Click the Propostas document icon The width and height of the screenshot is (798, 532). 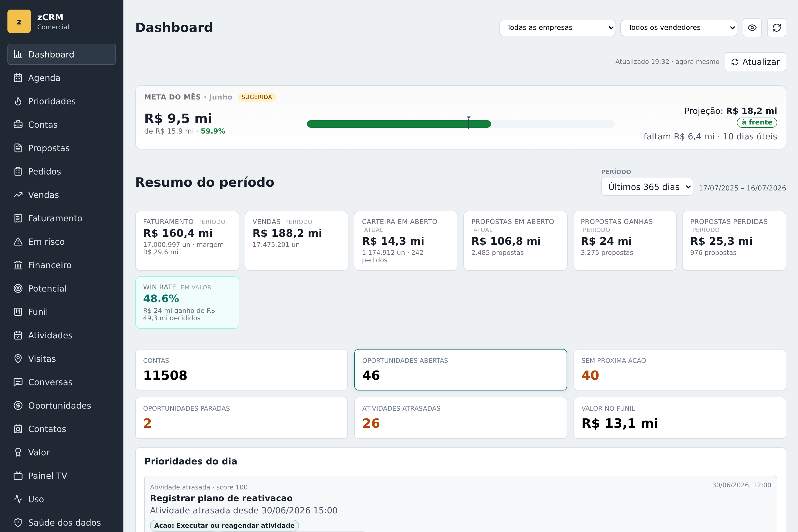(x=18, y=148)
